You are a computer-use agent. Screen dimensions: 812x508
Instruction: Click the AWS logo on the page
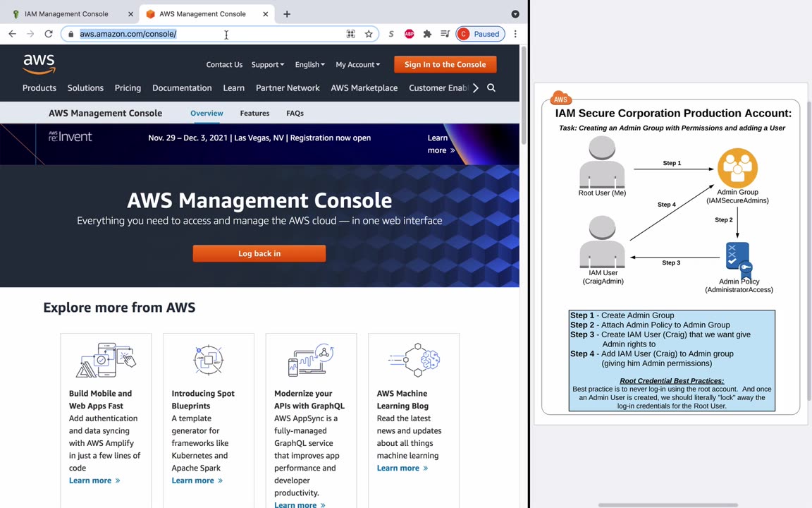pyautogui.click(x=39, y=64)
